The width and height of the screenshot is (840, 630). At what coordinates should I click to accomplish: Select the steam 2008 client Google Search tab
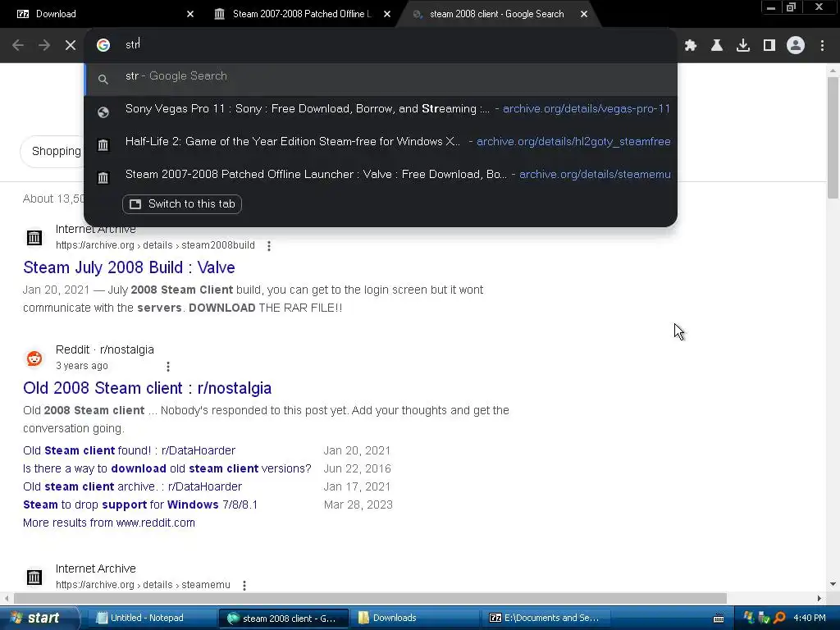tap(496, 14)
